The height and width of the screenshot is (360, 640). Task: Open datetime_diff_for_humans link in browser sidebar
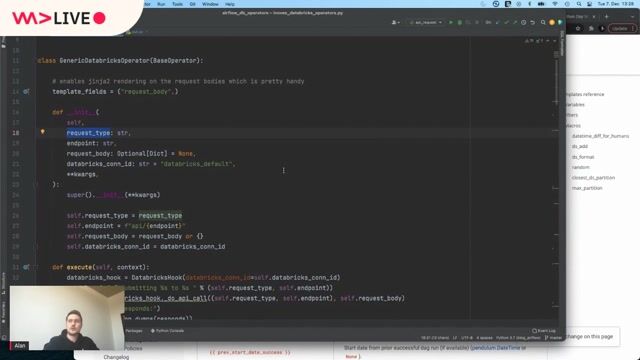600,136
